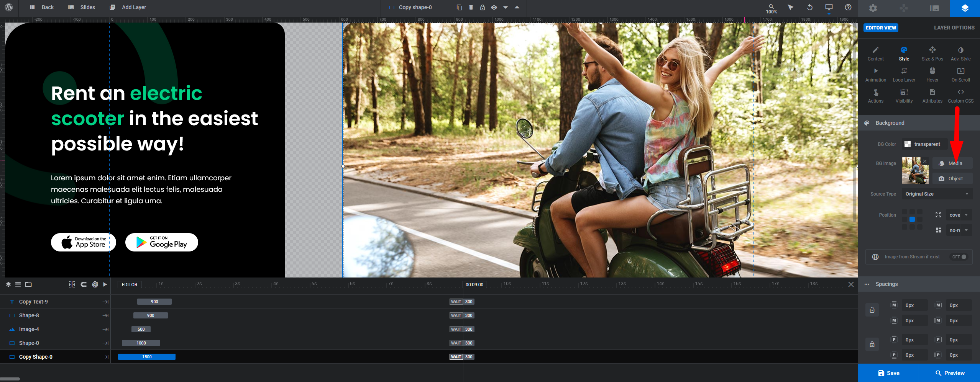Screen dimensions: 980x382
Task: Open background repeat no-repeat dropdown
Action: click(959, 230)
